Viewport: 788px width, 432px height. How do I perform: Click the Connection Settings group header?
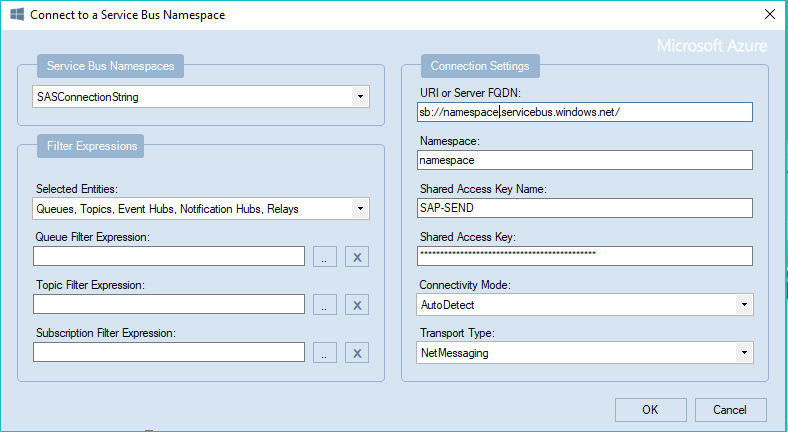[x=480, y=66]
